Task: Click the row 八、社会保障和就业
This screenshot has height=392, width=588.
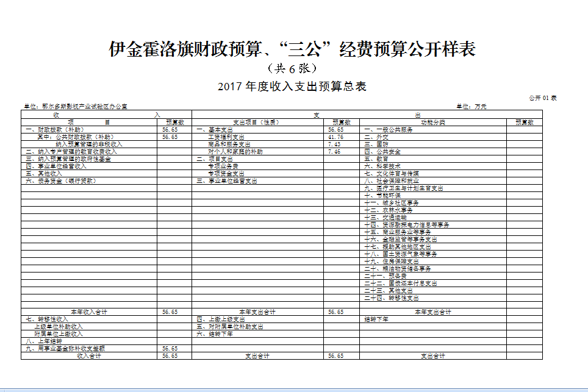Action: 432,181
